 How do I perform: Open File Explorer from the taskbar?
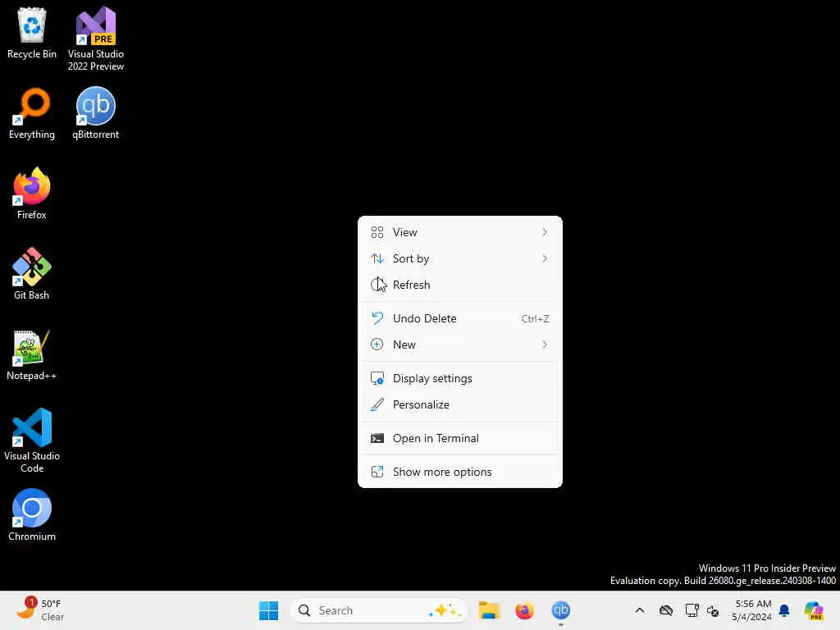489,610
